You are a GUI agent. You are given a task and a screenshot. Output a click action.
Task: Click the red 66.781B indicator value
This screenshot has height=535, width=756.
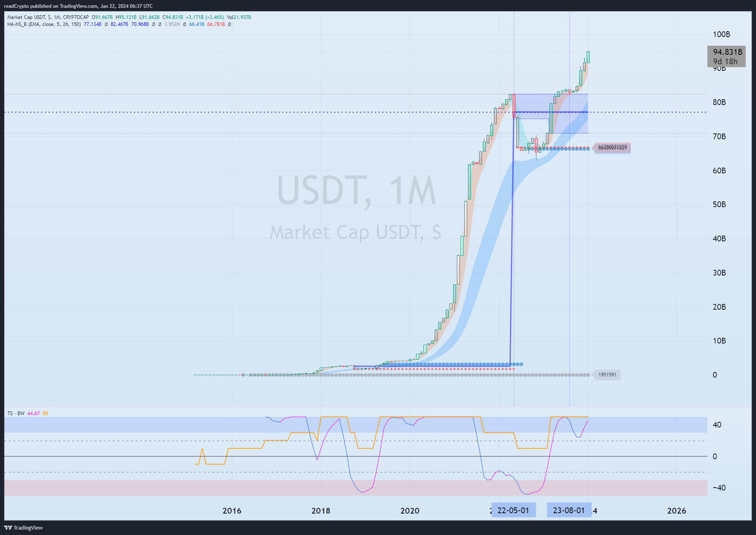click(216, 24)
